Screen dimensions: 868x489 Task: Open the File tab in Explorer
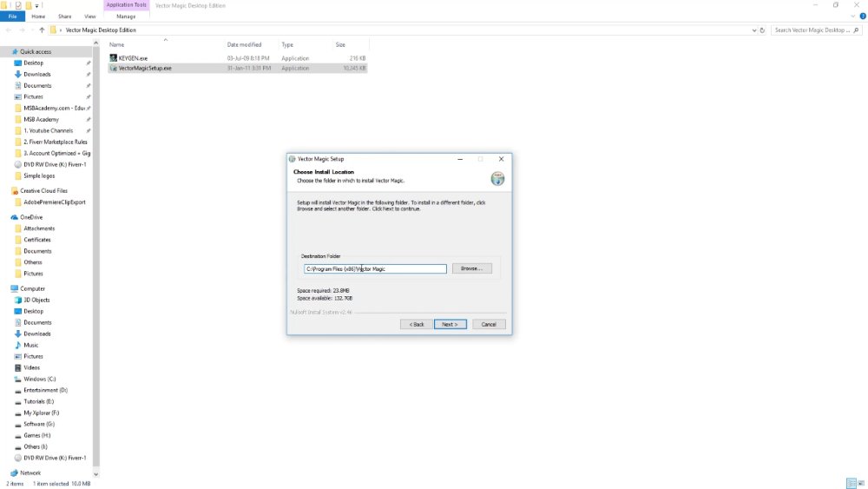click(x=12, y=17)
